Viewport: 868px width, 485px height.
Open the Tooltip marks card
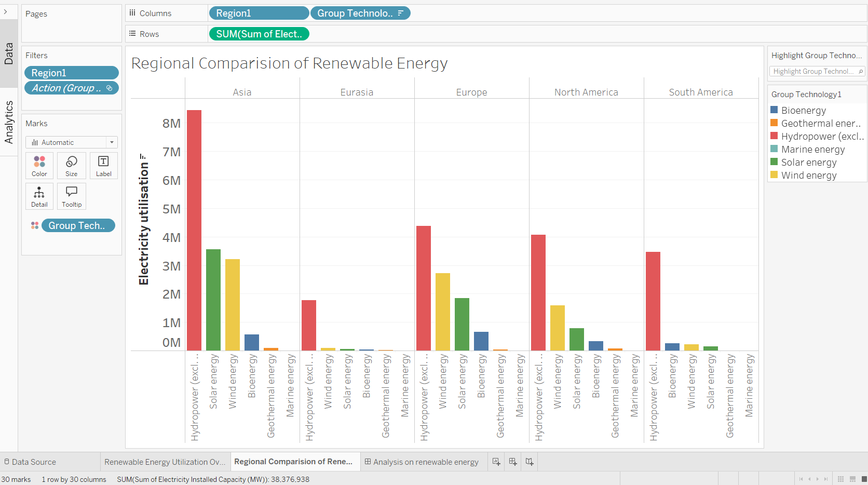(72, 196)
